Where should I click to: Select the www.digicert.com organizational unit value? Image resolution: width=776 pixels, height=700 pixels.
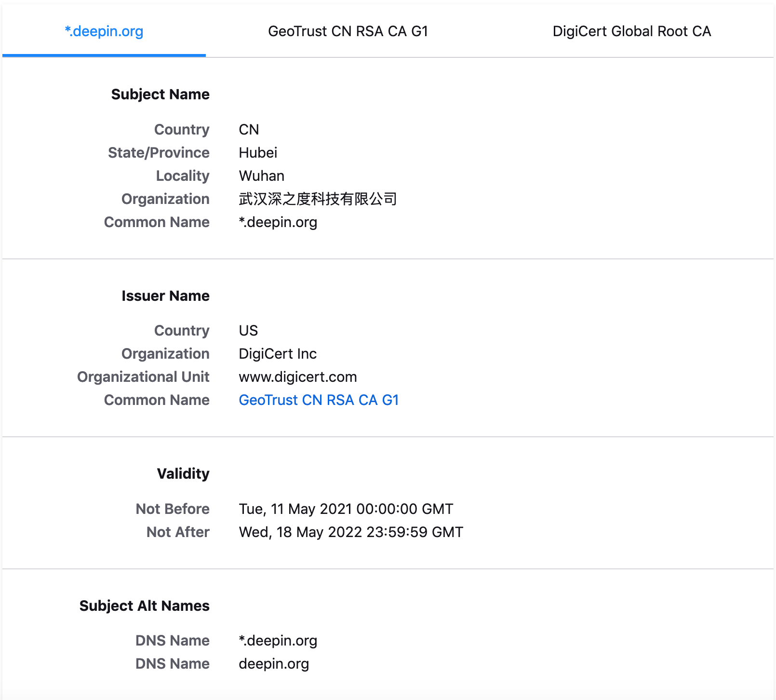[298, 377]
